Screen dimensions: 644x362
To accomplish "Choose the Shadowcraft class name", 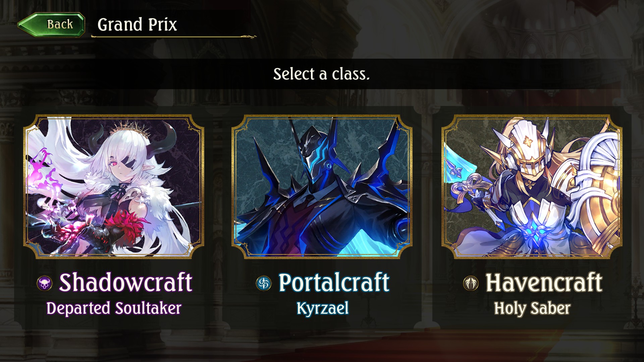I will pyautogui.click(x=125, y=283).
